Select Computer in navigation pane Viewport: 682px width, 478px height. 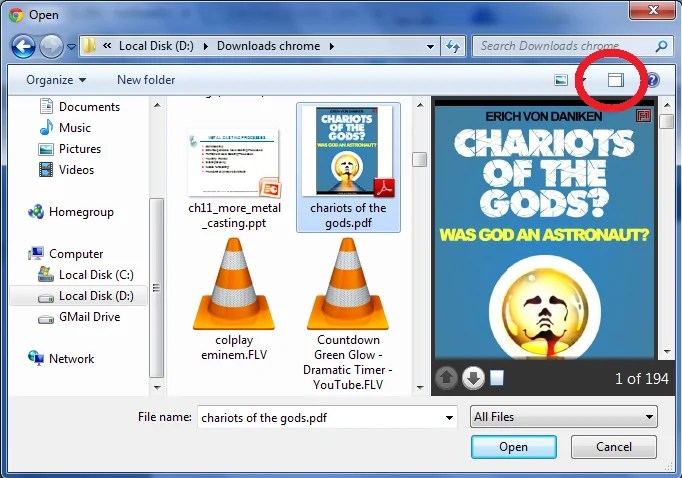pyautogui.click(x=66, y=254)
